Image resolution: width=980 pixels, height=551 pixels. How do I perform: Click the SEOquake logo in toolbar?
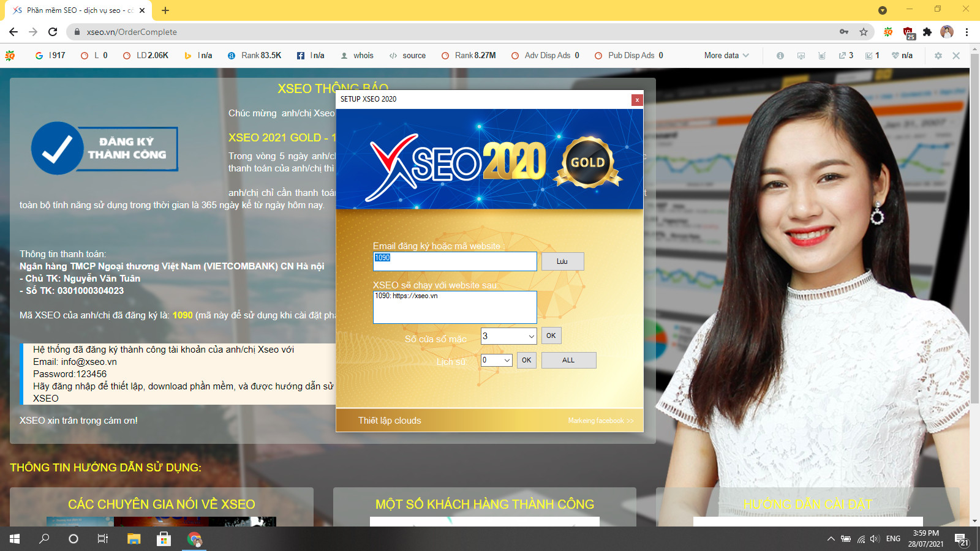(x=10, y=56)
